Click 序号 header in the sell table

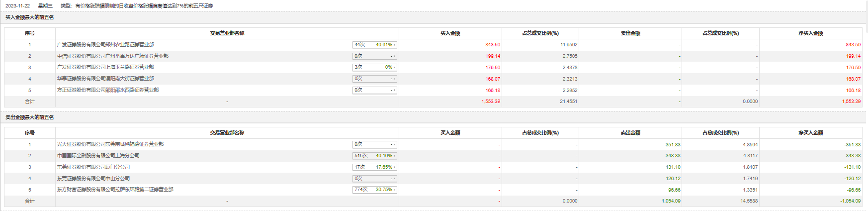30,133
